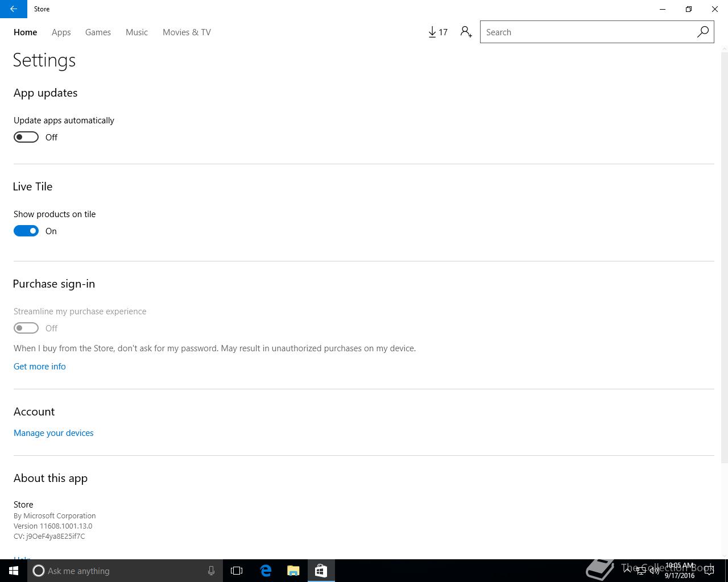Focus the Store Search box
728x582 pixels.
click(597, 32)
